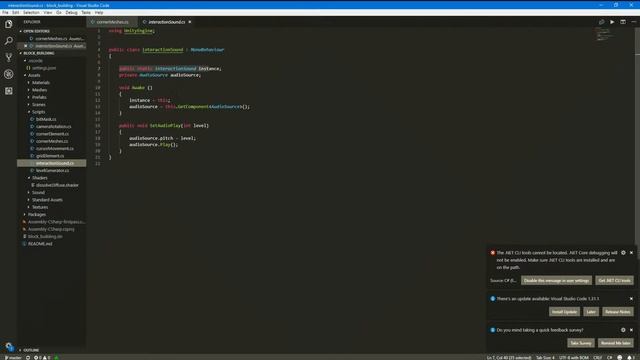Click the Open Changes icon in editor toolbar
This screenshot has width=640, height=360.
click(601, 22)
